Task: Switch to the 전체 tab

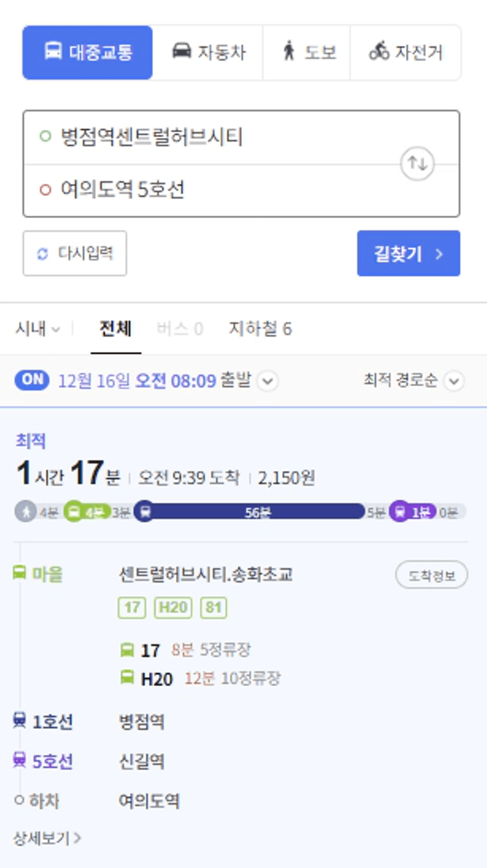Action: tap(115, 329)
